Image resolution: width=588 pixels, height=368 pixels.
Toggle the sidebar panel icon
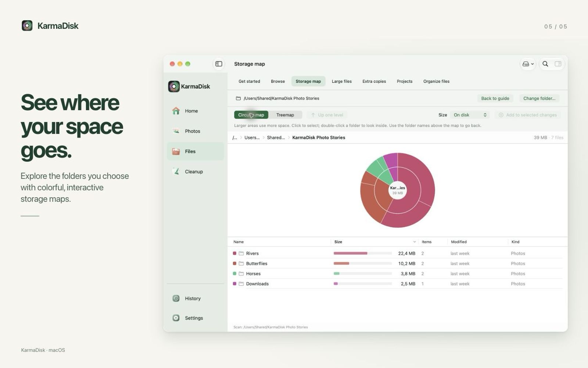[x=219, y=64]
